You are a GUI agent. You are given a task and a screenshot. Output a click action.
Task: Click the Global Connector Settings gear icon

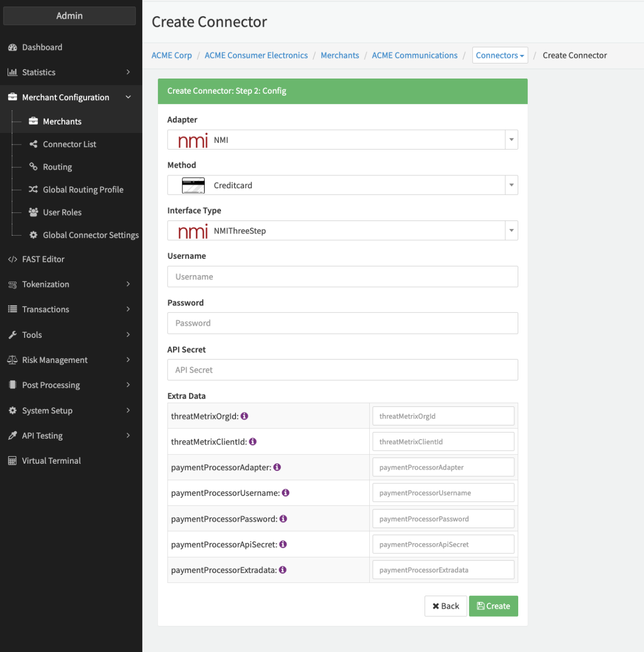pyautogui.click(x=33, y=235)
